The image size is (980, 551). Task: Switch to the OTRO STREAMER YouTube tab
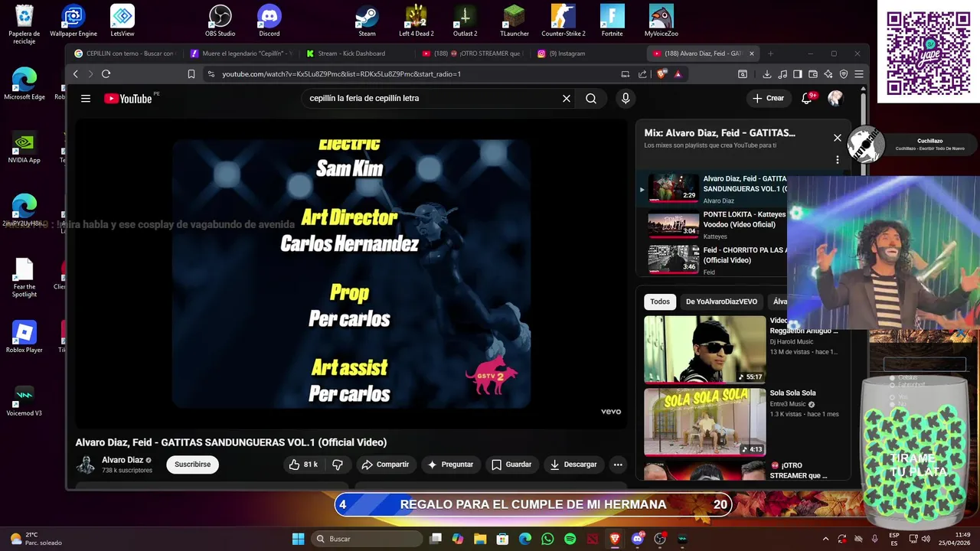pos(472,54)
